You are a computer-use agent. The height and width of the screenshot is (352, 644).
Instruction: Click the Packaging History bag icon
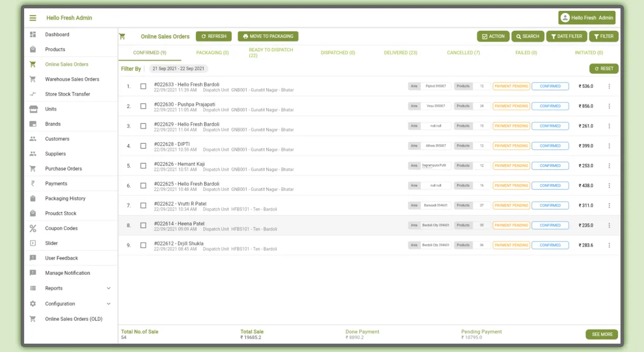(33, 199)
